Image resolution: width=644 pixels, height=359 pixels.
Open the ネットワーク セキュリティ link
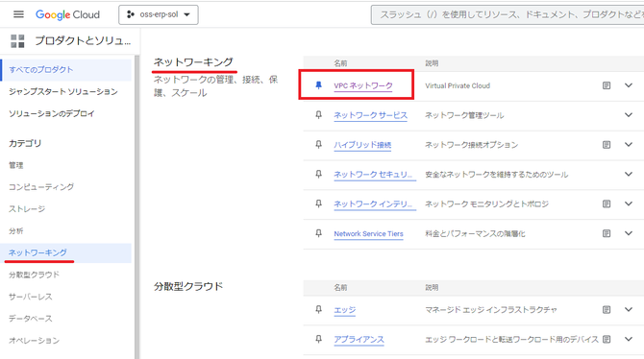tap(375, 175)
